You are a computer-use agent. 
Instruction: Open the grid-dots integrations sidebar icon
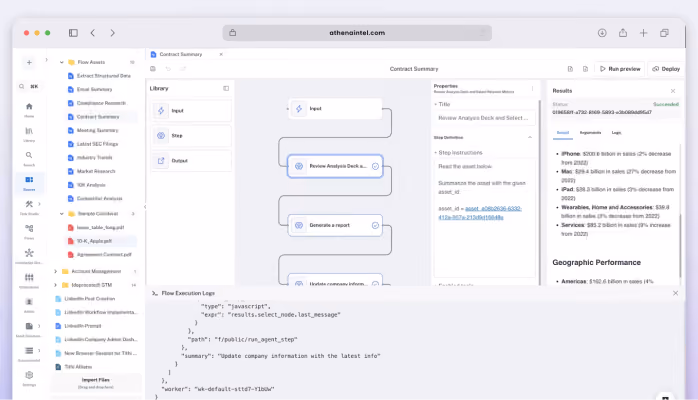pos(29,277)
